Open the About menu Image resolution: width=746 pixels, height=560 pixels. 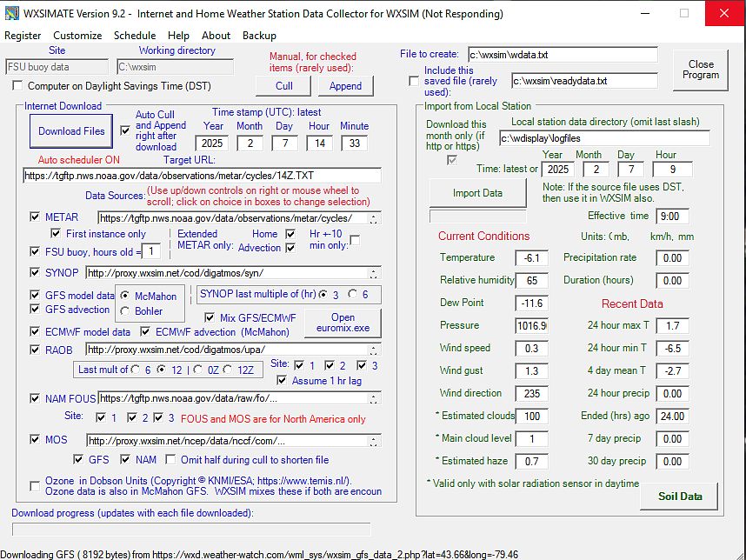point(216,36)
